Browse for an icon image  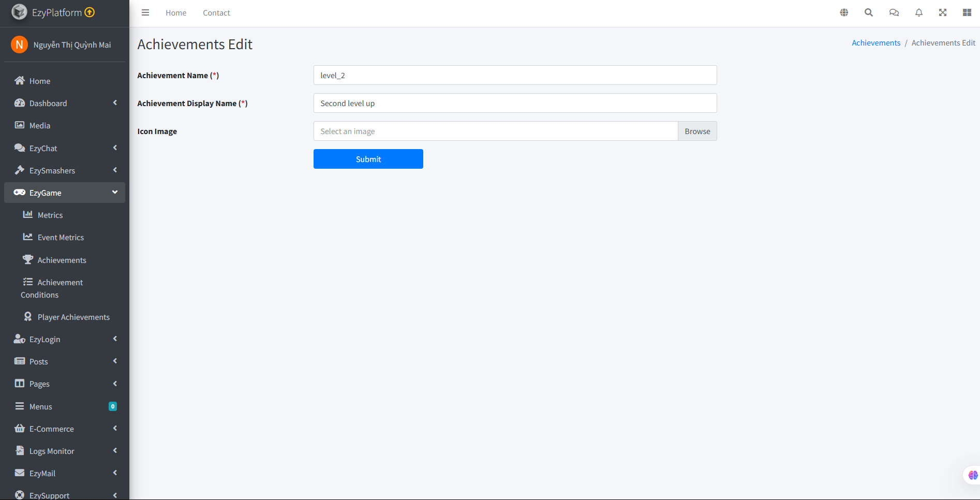click(x=697, y=131)
